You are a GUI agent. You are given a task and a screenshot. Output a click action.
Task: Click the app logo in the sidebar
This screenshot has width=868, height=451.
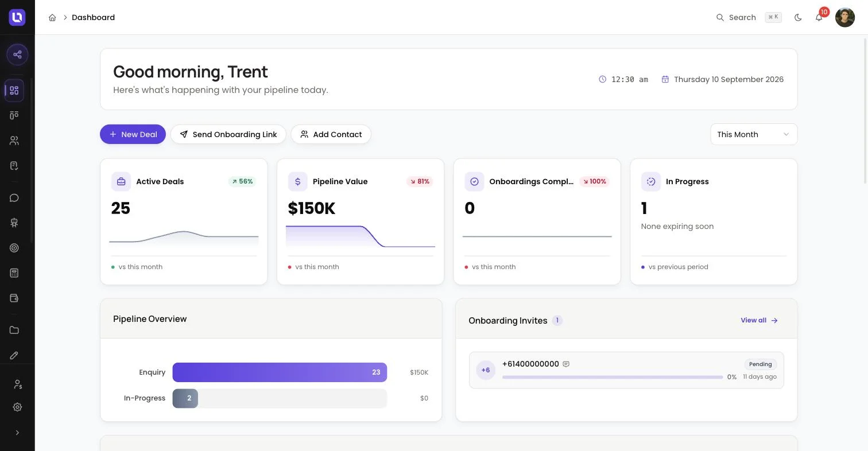click(17, 17)
